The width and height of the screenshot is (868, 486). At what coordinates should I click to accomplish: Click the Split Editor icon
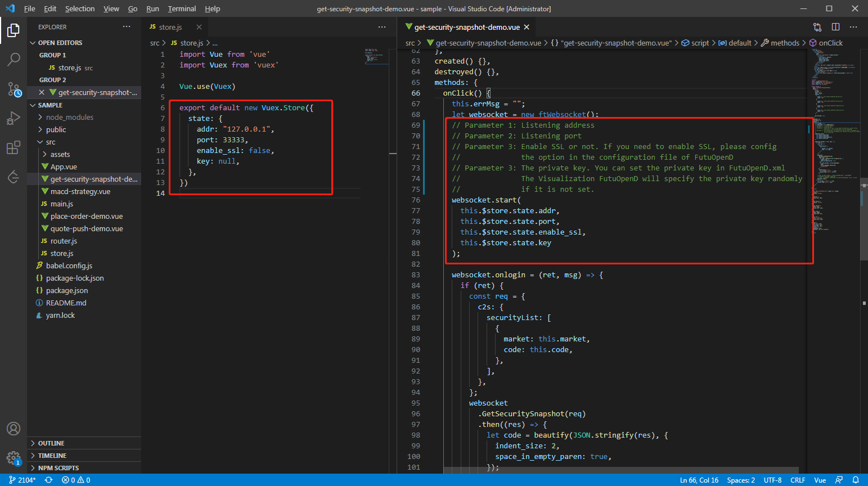pyautogui.click(x=835, y=26)
